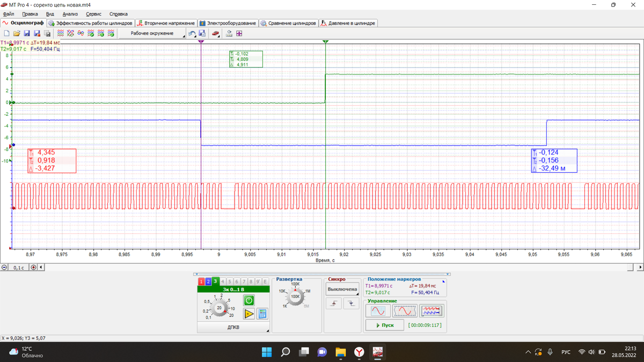The width and height of the screenshot is (644, 362).
Task: Open Правка menu
Action: [x=30, y=14]
